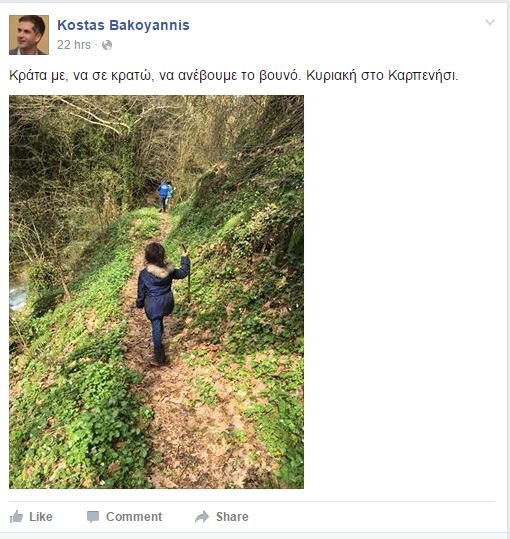Viewport: 510px width, 539px height.
Task: Click the Share arrow icon
Action: (202, 517)
